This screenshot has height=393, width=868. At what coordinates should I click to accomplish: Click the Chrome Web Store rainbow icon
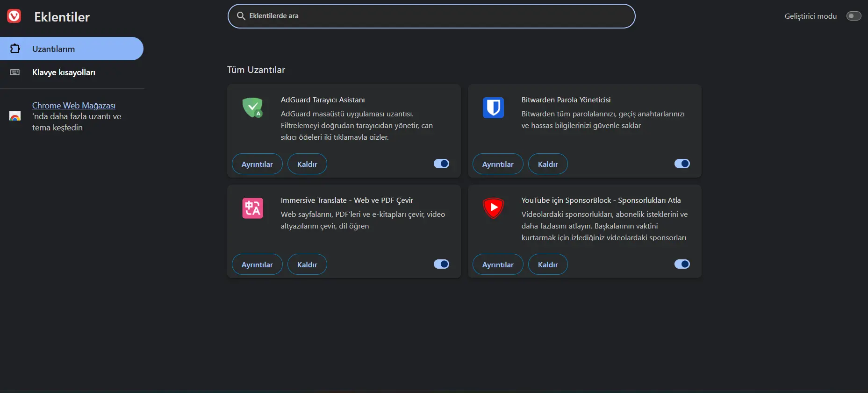[x=15, y=116]
